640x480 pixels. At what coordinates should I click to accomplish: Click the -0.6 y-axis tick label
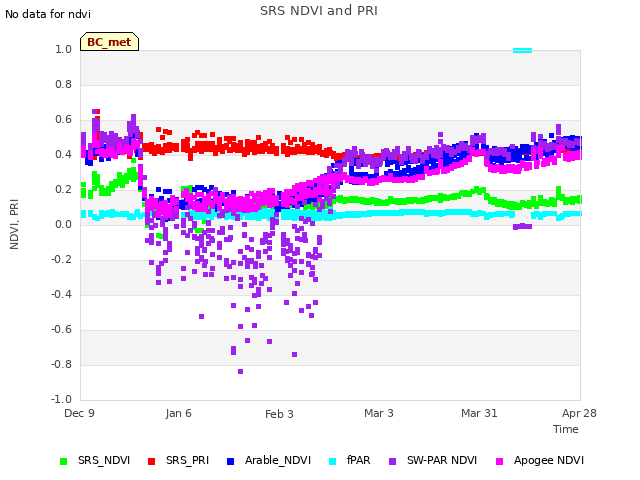coord(61,329)
